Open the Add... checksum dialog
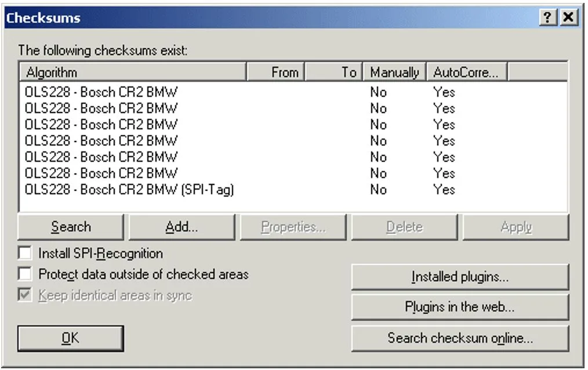This screenshot has height=370, width=588. pyautogui.click(x=182, y=227)
